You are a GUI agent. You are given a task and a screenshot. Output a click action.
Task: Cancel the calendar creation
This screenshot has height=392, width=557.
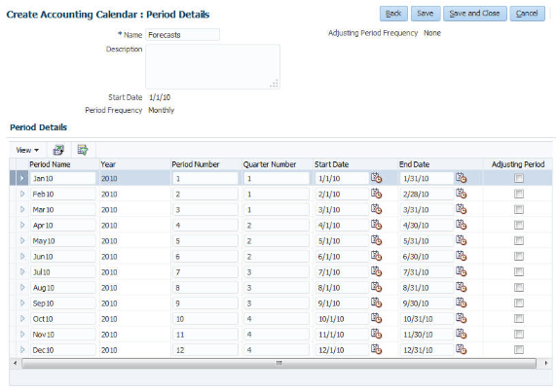click(x=527, y=14)
